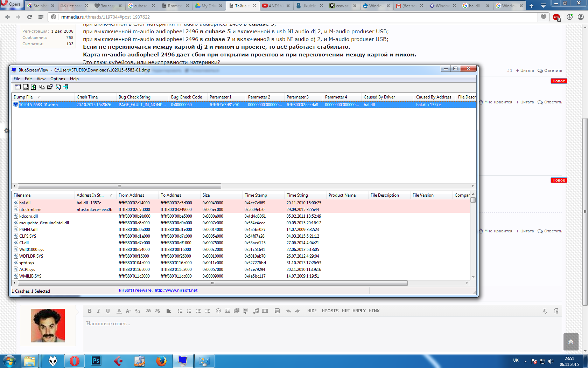Open the text color picker in reply editor

coord(119,311)
